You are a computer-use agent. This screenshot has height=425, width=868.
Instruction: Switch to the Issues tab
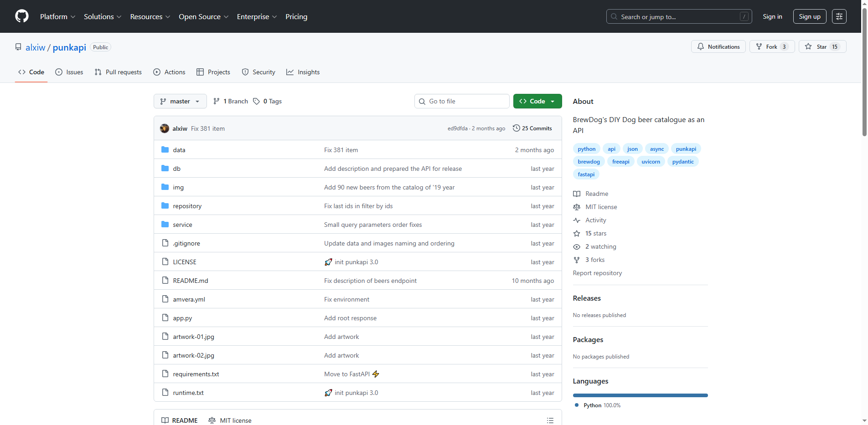click(x=69, y=72)
